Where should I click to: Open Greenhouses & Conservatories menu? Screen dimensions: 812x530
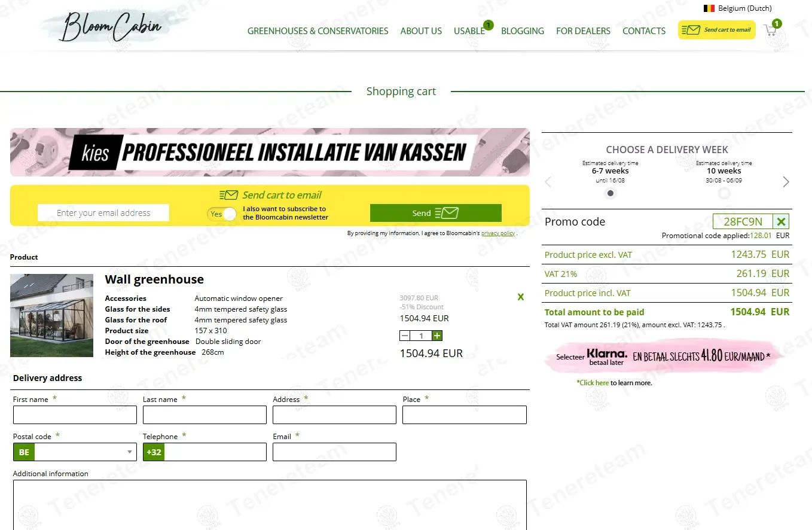[x=318, y=31]
